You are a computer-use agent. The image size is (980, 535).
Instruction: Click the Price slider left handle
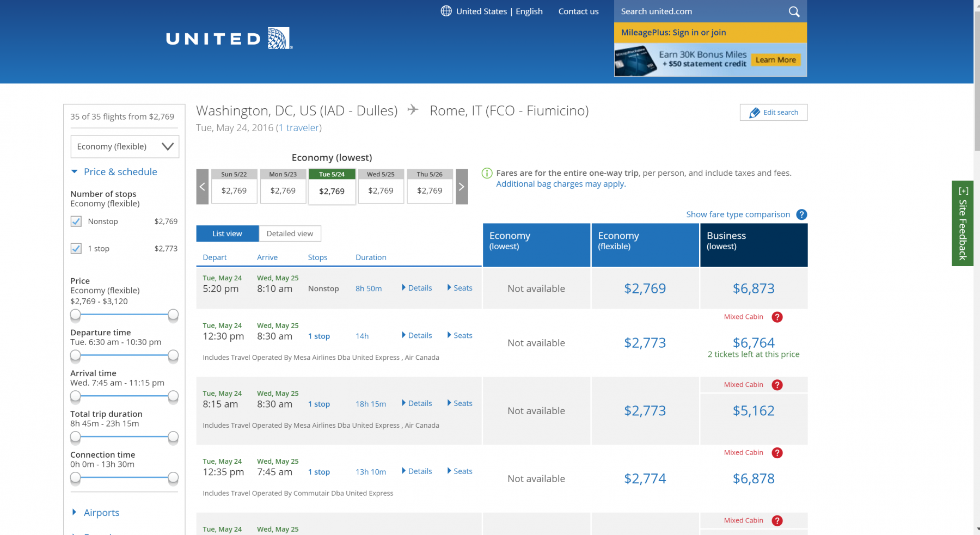76,315
